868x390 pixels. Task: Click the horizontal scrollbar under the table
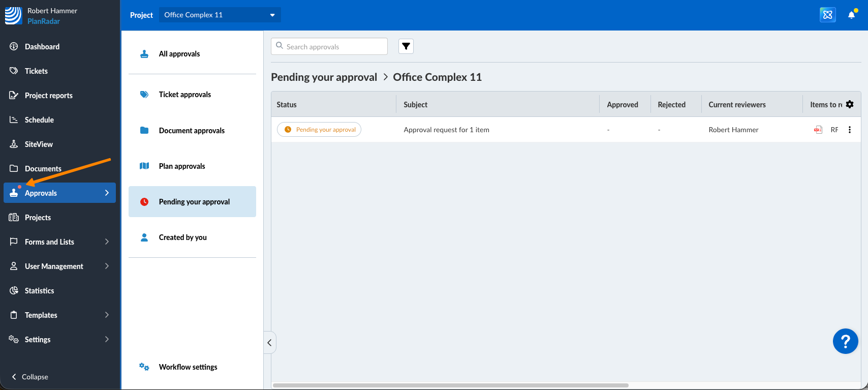click(x=450, y=385)
